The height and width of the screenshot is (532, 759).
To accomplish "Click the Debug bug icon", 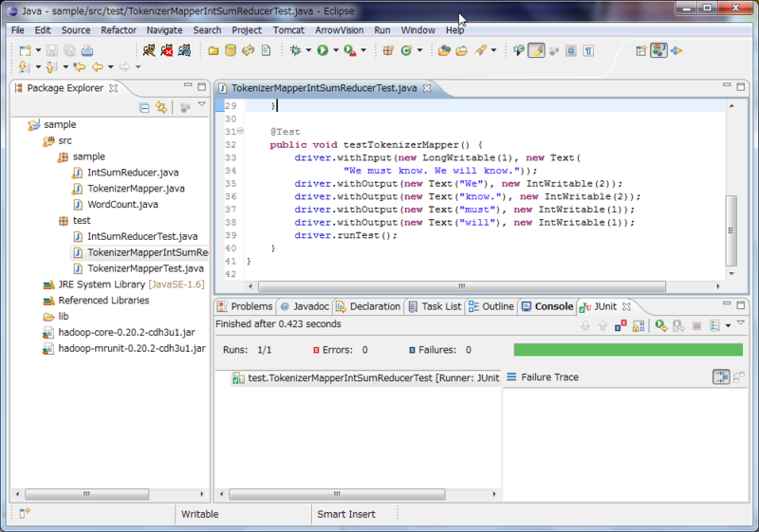I will 295,50.
